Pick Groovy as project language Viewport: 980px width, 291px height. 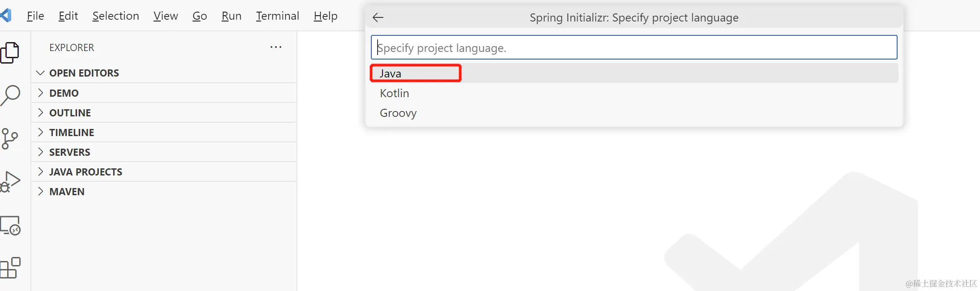[398, 113]
